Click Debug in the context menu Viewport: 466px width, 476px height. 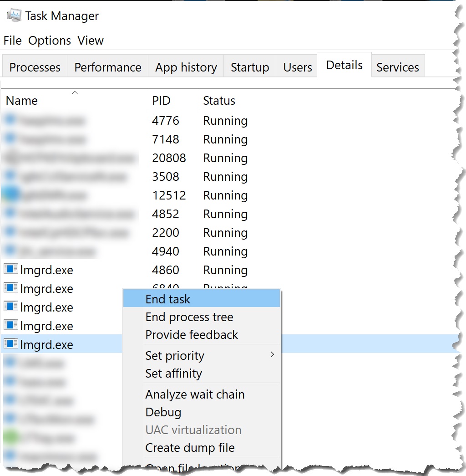(163, 412)
